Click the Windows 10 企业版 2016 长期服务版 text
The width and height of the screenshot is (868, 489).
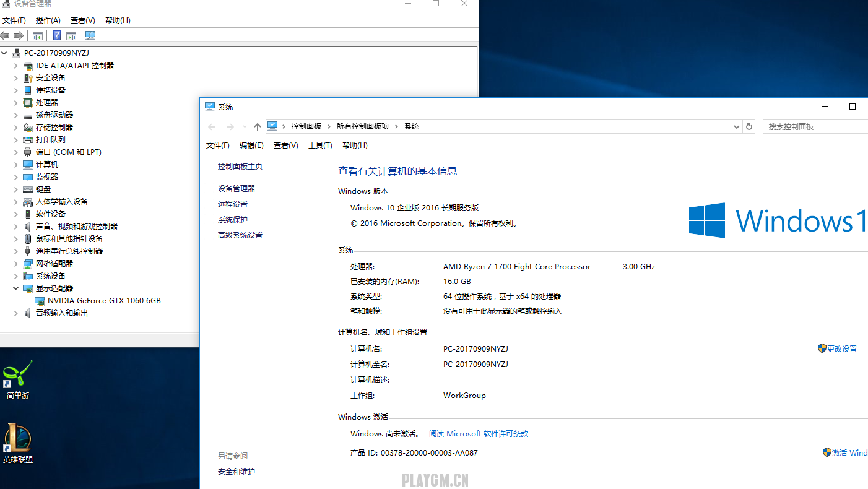(415, 208)
